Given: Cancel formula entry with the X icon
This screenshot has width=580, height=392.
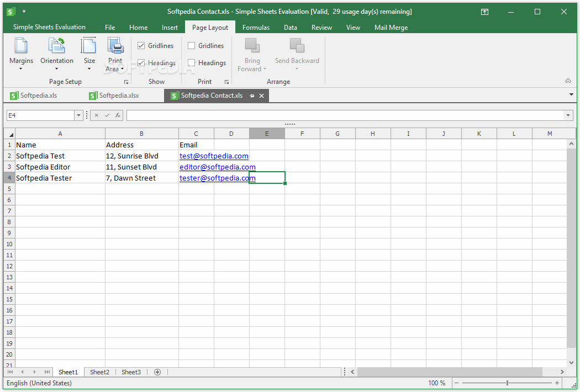Looking at the screenshot, I should (x=96, y=115).
